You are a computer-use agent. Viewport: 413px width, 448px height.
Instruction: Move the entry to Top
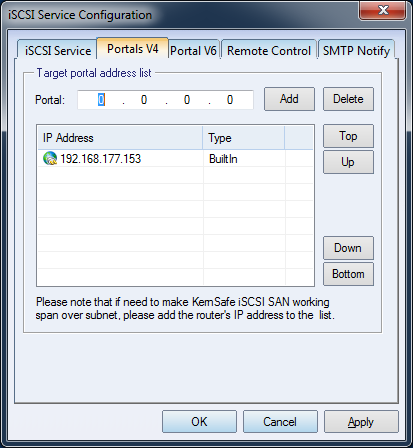tap(348, 136)
